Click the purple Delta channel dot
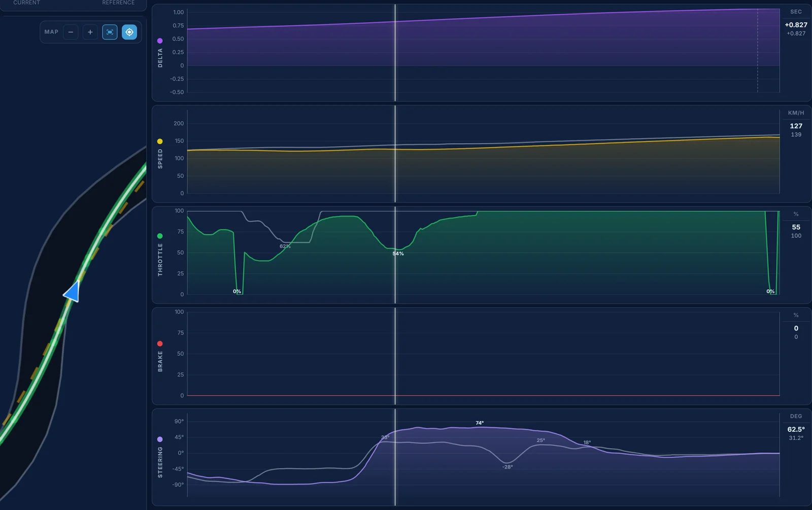Viewport: 812px width, 510px height. point(160,41)
